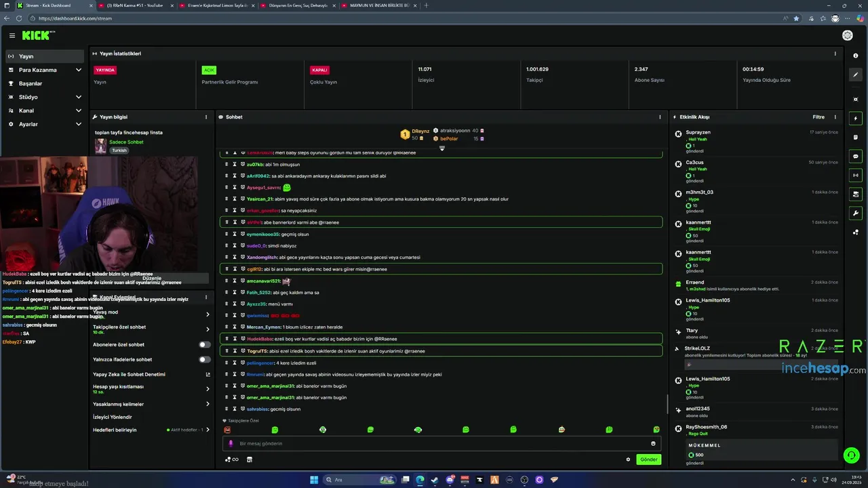This screenshot has height=488, width=868.
Task: Open the Copilot icon in browser toolbar
Action: 860,18
